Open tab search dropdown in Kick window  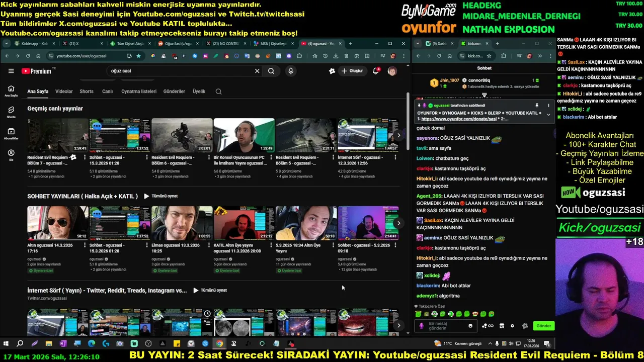(x=418, y=44)
